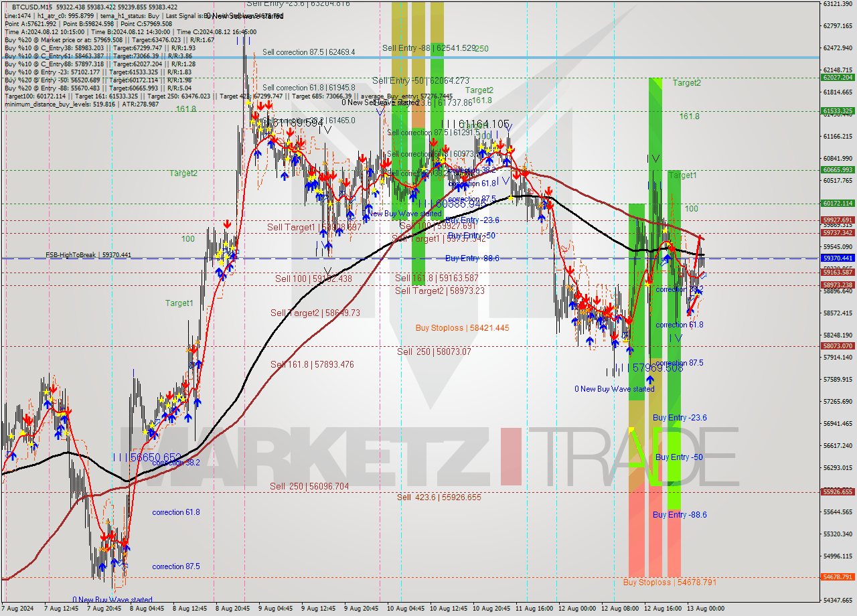Select the 'Buy Stoploss | 54678.791' label
857x616 pixels.
(670, 583)
